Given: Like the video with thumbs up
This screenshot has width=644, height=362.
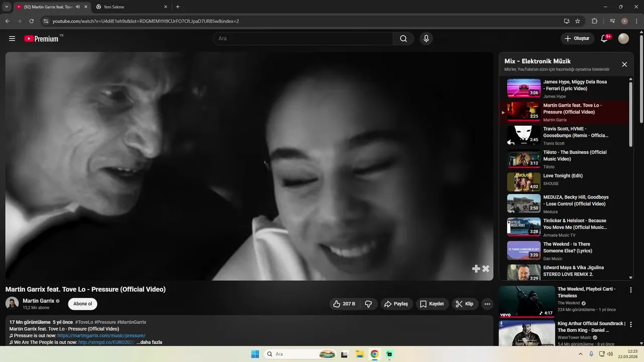Looking at the screenshot, I should point(344,304).
